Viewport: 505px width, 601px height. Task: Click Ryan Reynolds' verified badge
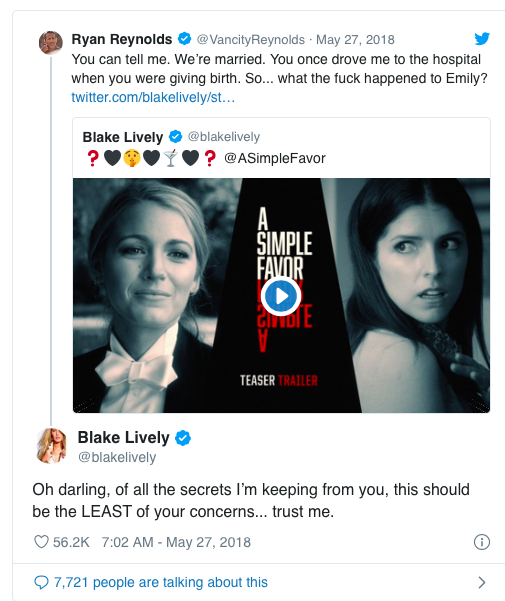185,39
